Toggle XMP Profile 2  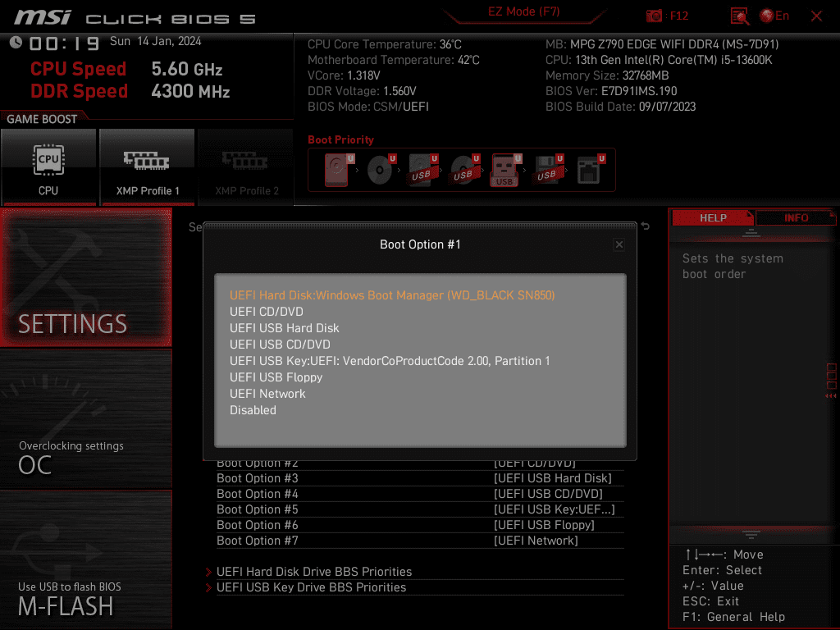click(246, 167)
